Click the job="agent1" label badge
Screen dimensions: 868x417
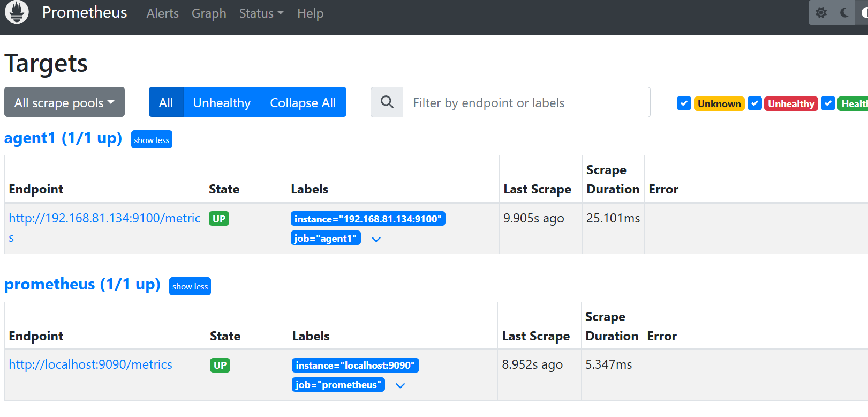(x=326, y=238)
